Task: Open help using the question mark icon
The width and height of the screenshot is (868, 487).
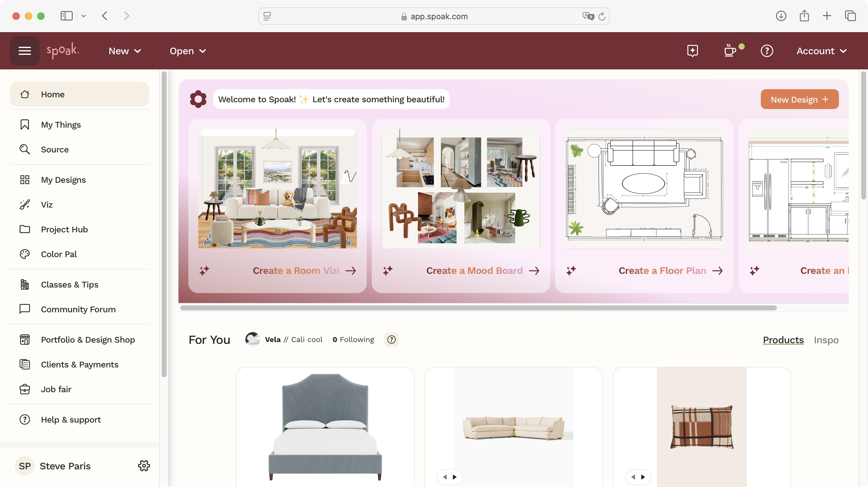Action: tap(767, 50)
